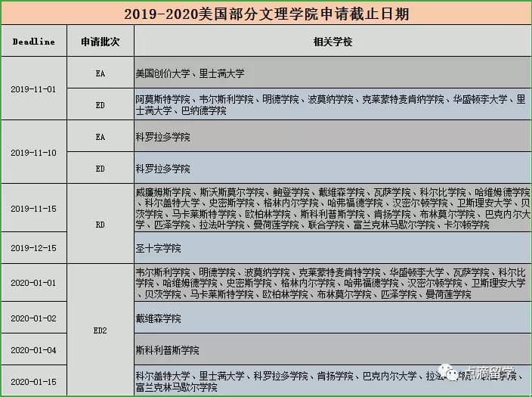Click the 点滴留学 watermark text
The height and width of the screenshot is (397, 532).
(x=493, y=375)
